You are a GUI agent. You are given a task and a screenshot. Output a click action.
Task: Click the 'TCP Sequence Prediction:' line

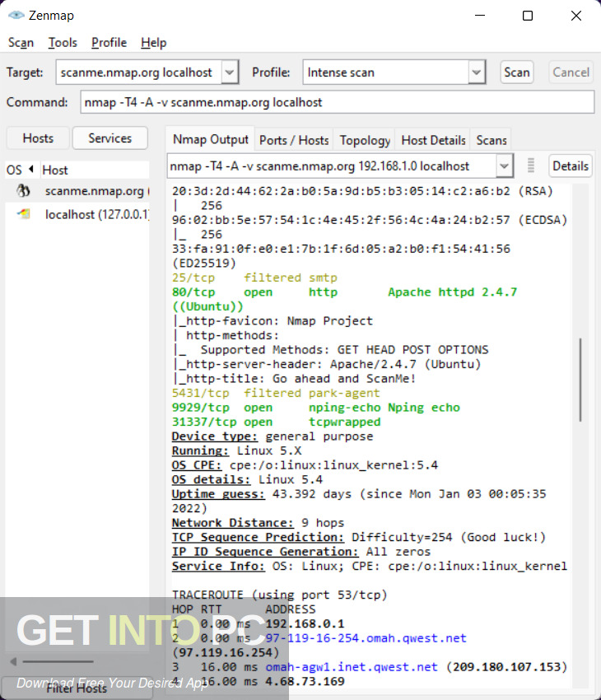click(x=359, y=537)
